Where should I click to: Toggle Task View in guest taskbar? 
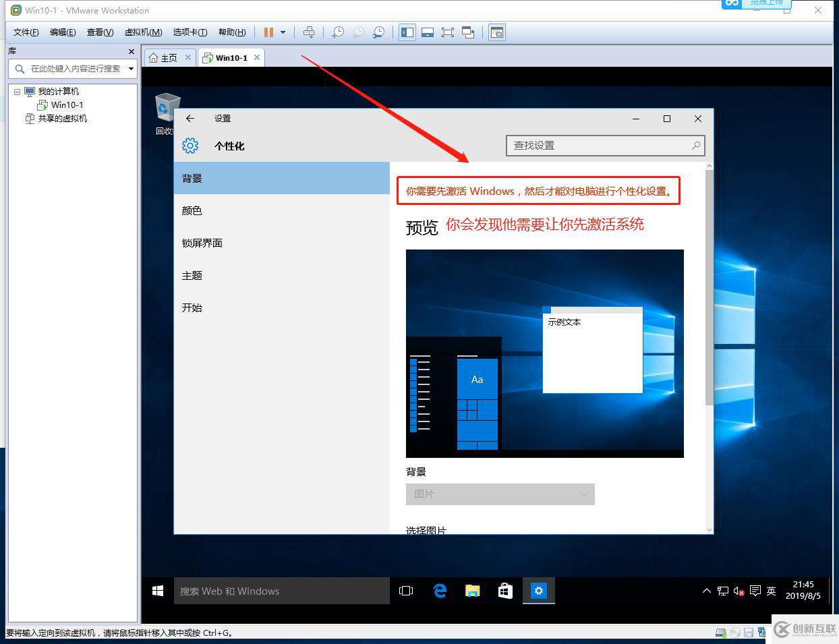[405, 591]
